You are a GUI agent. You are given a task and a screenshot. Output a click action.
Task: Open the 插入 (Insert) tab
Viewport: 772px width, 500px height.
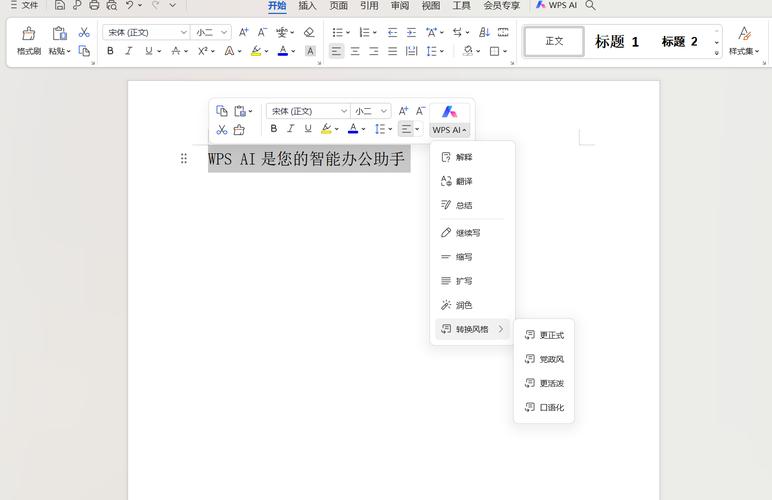(x=307, y=5)
